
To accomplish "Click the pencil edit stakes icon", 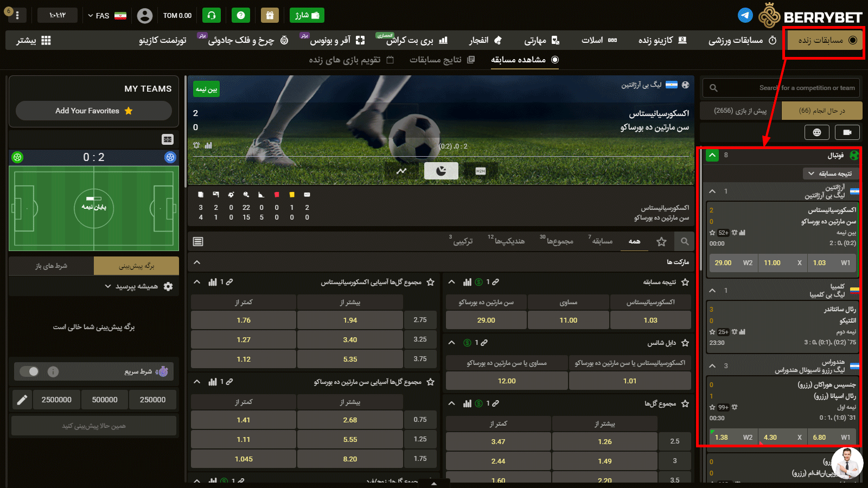I will click(x=22, y=400).
